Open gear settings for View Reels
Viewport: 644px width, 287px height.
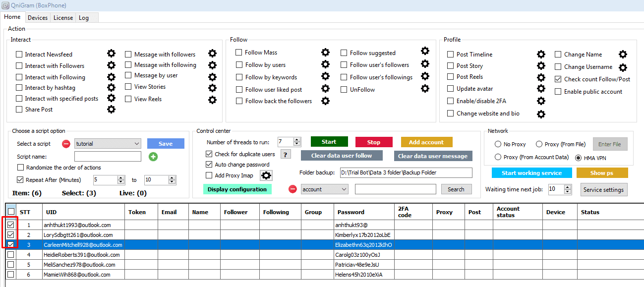pos(212,100)
